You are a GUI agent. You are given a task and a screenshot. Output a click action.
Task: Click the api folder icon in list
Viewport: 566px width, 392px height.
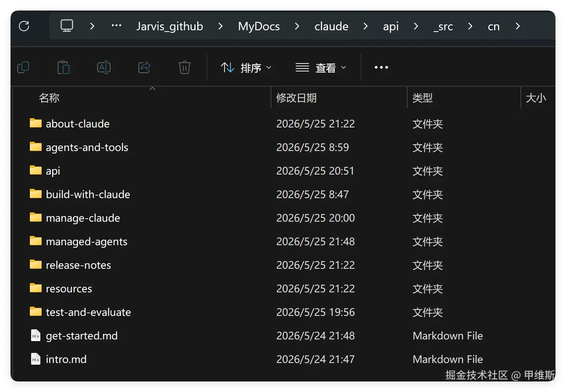point(36,170)
